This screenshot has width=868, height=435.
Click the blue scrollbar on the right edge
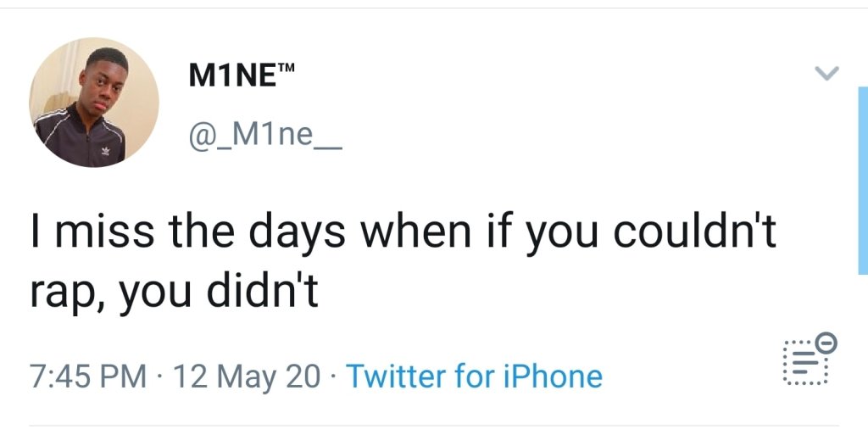[862, 180]
